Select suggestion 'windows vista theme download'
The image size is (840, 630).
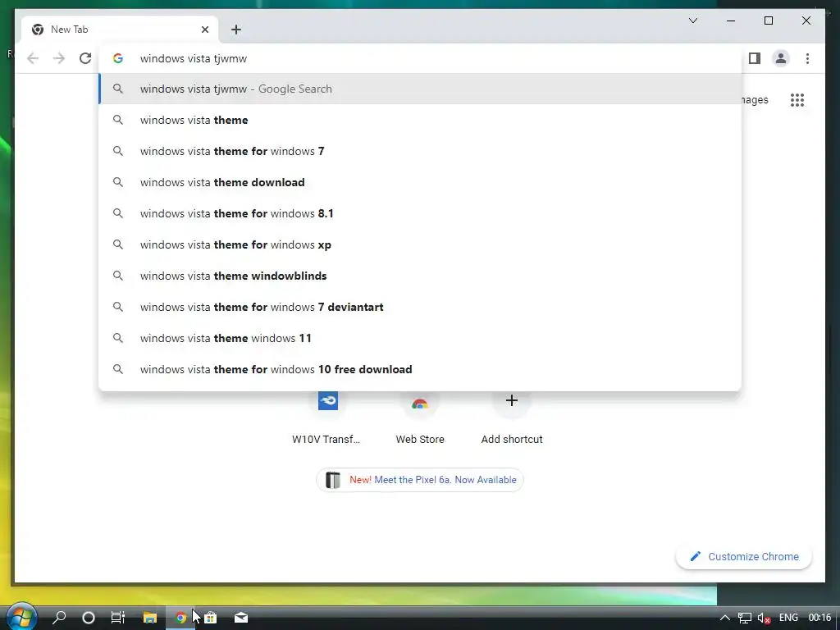[421, 182]
